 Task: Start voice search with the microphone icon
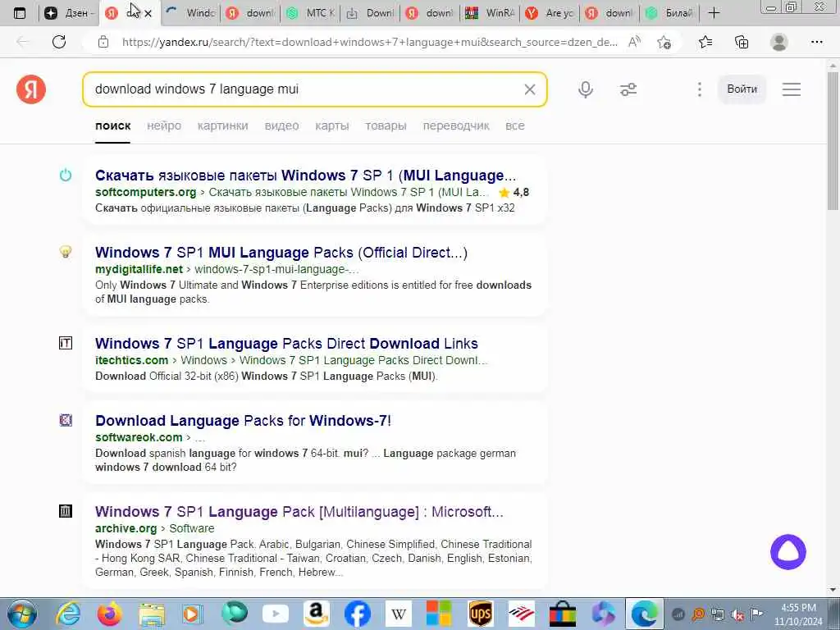coord(586,89)
